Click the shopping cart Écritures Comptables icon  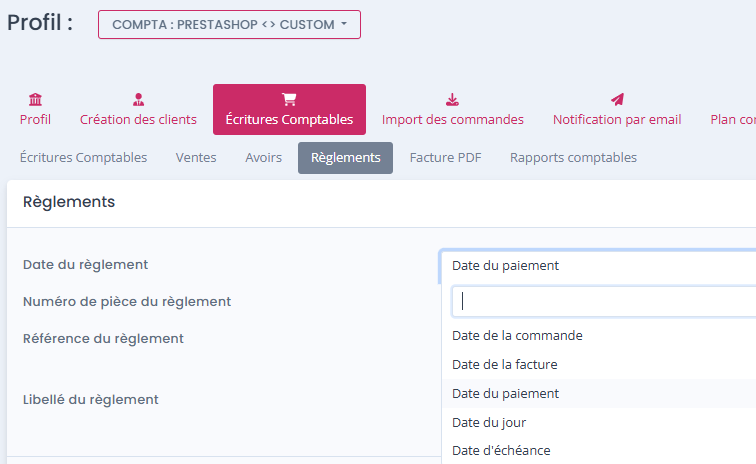click(x=289, y=99)
